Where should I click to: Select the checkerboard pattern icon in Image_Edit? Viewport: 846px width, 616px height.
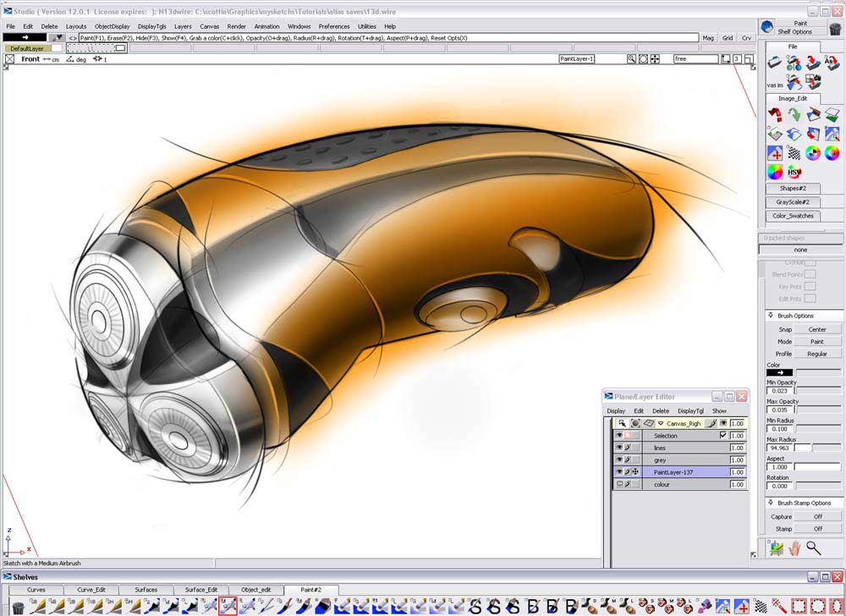pyautogui.click(x=794, y=153)
